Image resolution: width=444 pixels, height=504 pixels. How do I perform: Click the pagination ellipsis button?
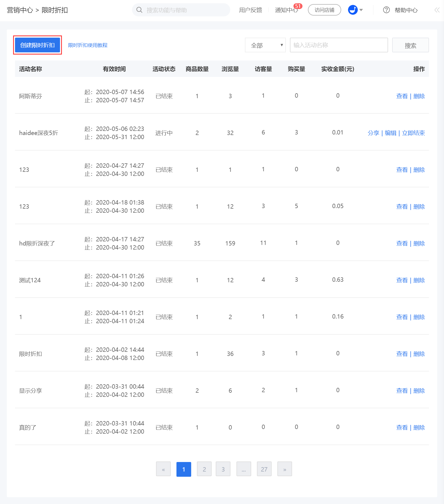(244, 469)
